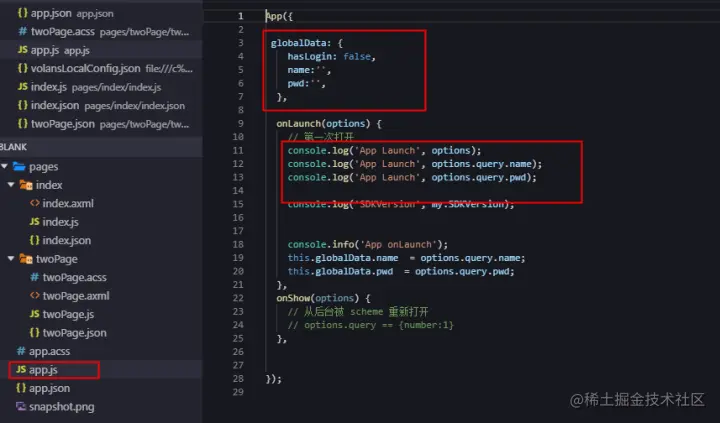Click 'options.query.name' on line 12

(481, 164)
